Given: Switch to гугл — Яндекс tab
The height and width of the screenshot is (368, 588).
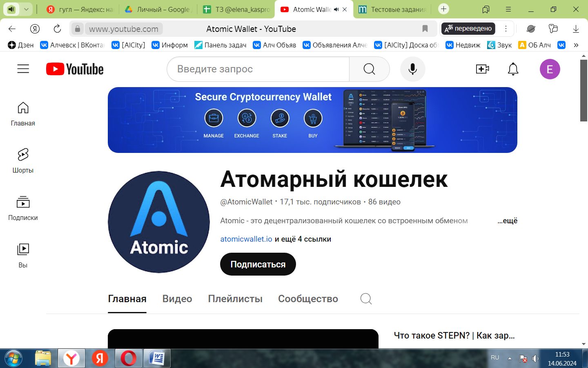Looking at the screenshot, I should 80,9.
